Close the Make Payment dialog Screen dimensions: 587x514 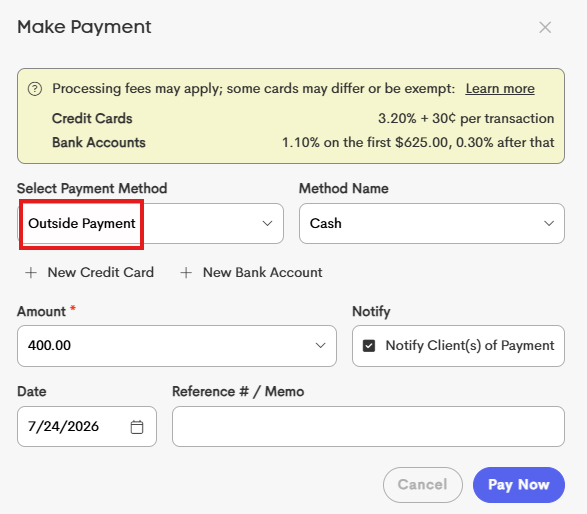(x=545, y=27)
